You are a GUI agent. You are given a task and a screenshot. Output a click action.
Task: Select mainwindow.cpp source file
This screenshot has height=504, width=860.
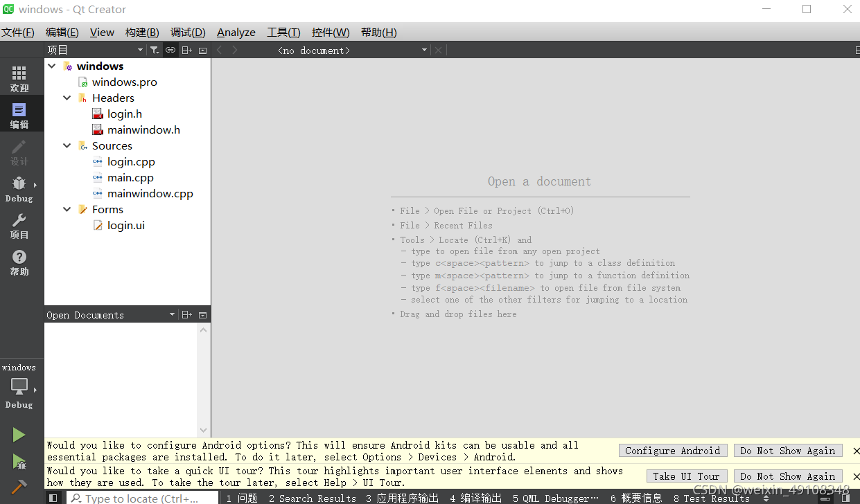tap(150, 193)
